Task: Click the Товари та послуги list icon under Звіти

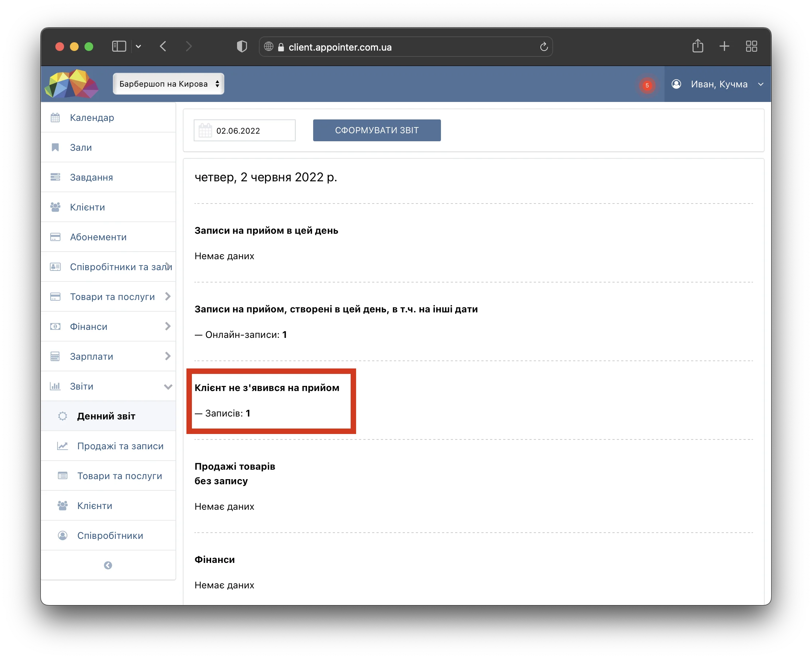Action: click(63, 476)
